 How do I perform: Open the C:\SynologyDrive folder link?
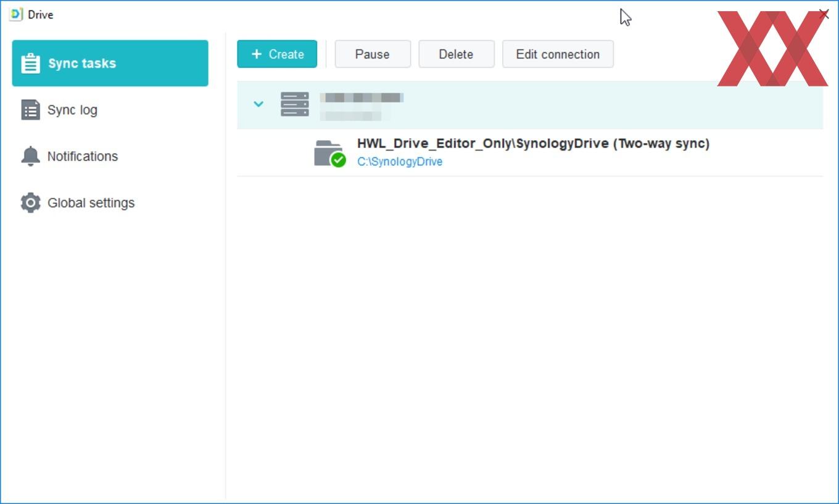point(400,162)
